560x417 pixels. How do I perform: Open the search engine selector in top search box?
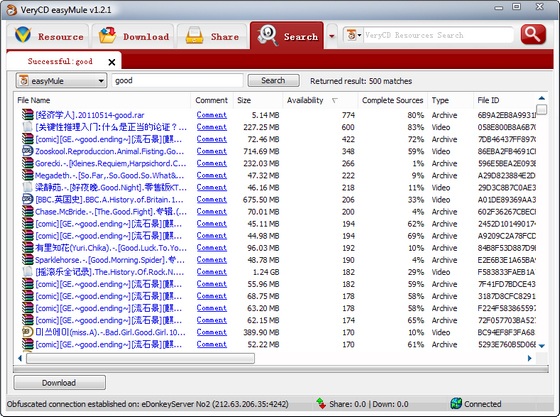(353, 35)
